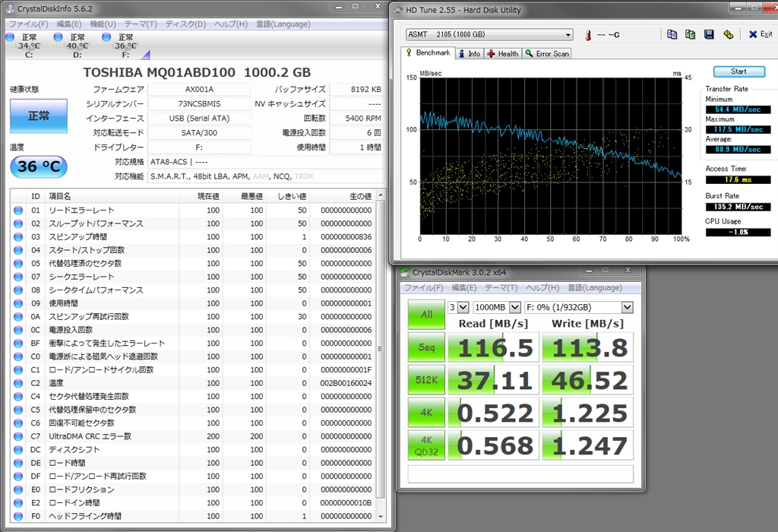The width and height of the screenshot is (778, 532).
Task: Open the test count dropdown showing 3
Action: coord(463,307)
